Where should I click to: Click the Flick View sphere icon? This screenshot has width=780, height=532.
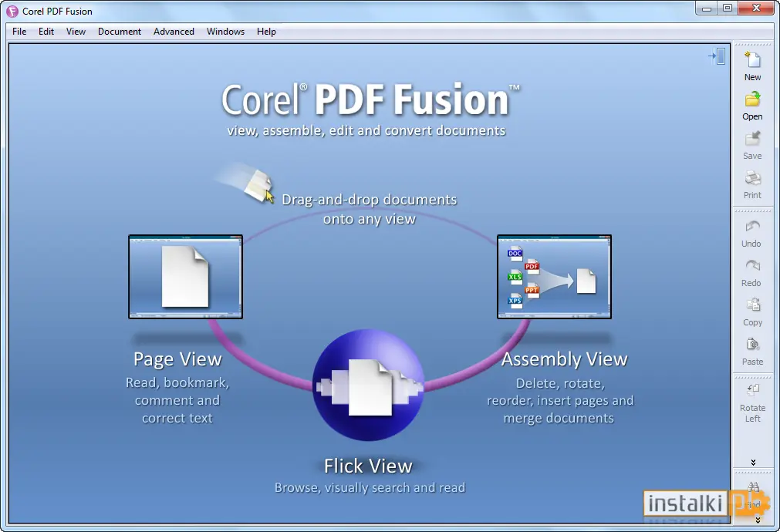pos(368,385)
